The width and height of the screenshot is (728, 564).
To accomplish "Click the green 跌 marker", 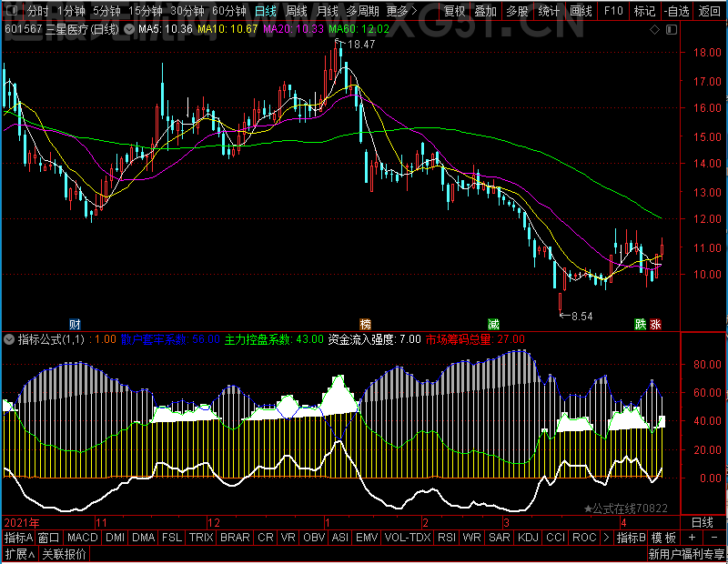I will click(641, 324).
